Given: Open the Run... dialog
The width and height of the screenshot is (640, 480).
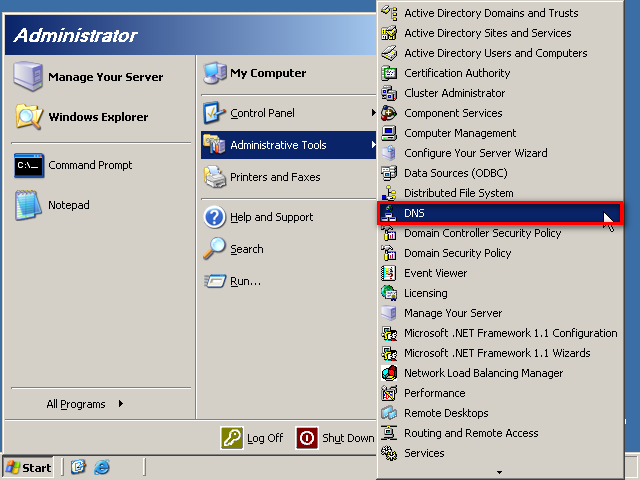Looking at the screenshot, I should (x=289, y=281).
